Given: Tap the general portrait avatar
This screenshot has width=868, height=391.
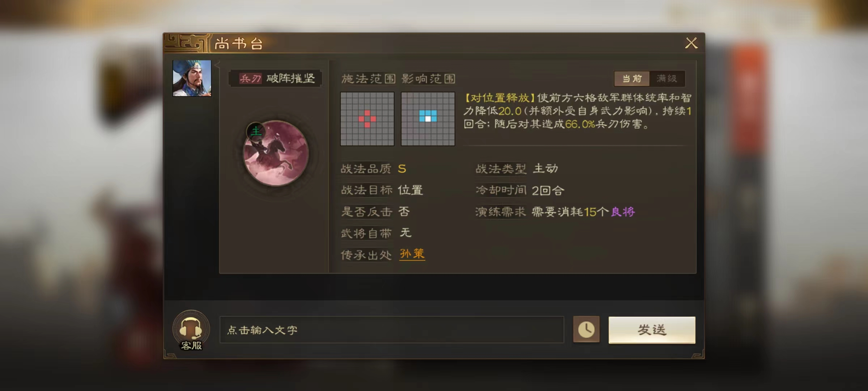Looking at the screenshot, I should pos(192,78).
